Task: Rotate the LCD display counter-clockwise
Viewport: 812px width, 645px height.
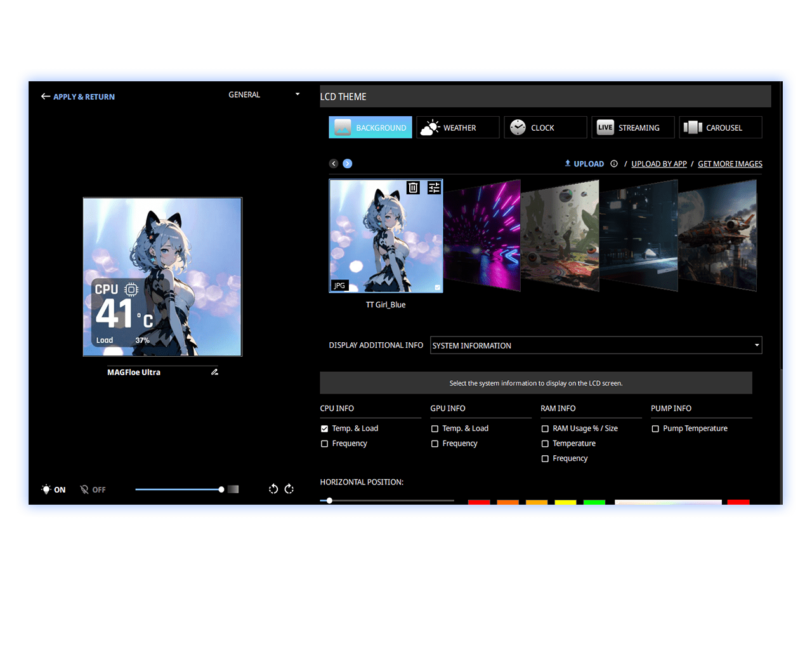Action: pyautogui.click(x=273, y=489)
